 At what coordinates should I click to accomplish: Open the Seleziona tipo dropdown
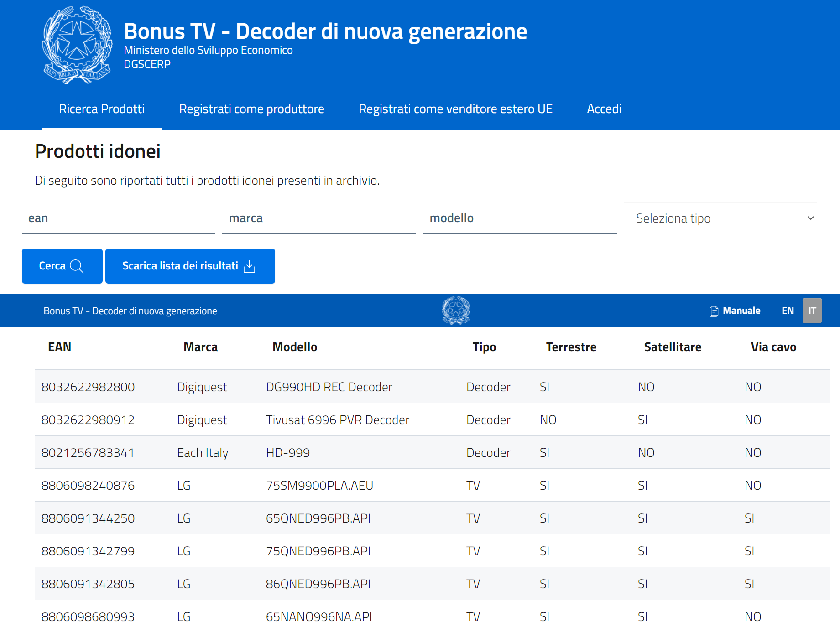[720, 218]
